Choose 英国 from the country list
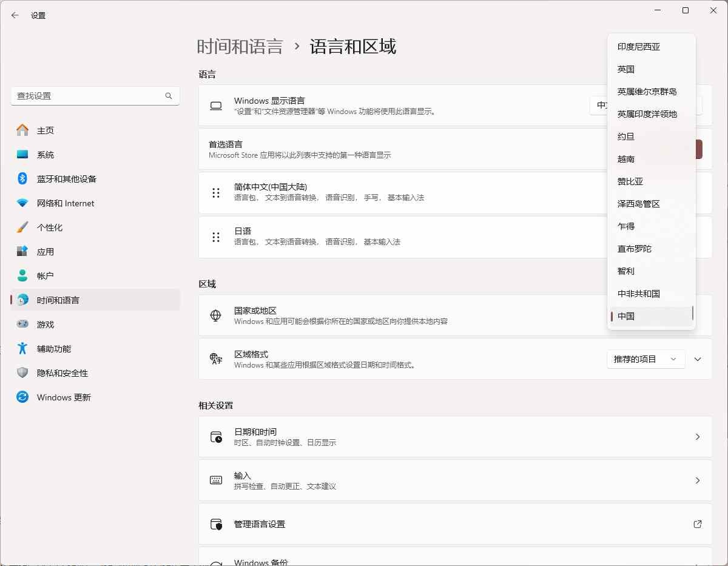This screenshot has width=728, height=566. [x=651, y=69]
